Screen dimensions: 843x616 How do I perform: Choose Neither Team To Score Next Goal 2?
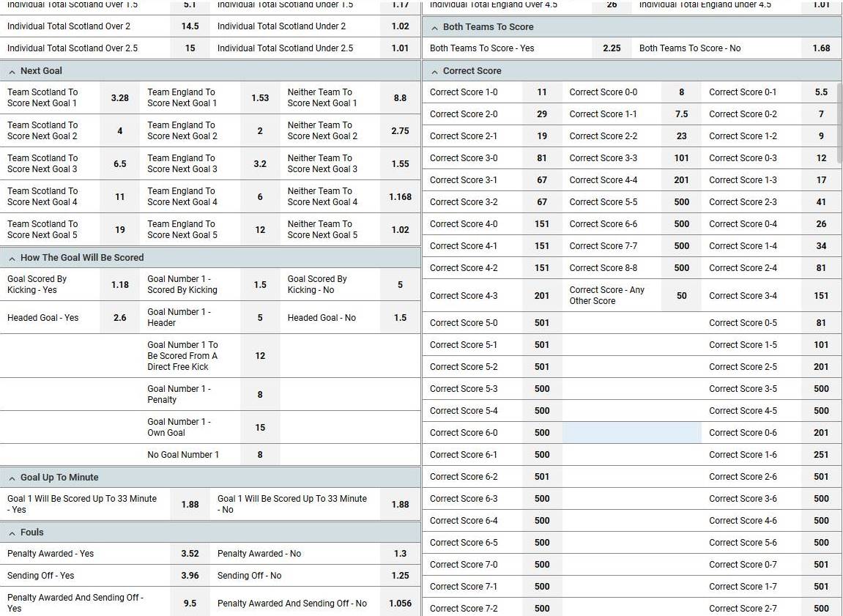(400, 130)
